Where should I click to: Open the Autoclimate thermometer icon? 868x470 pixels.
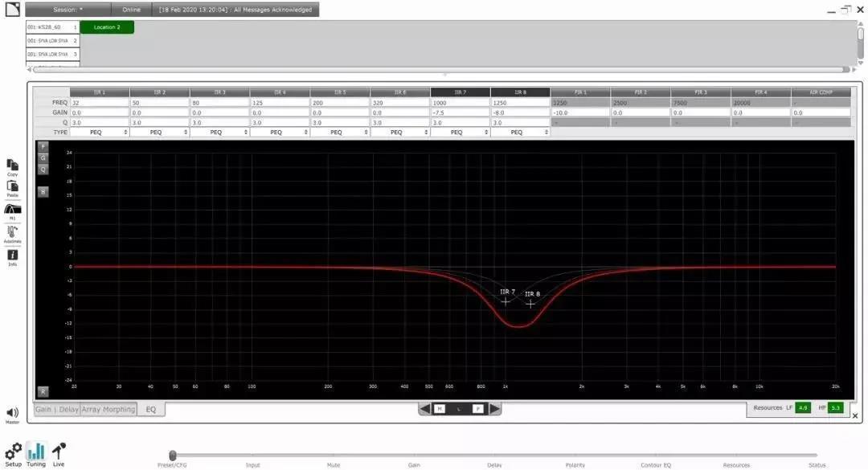coord(12,232)
